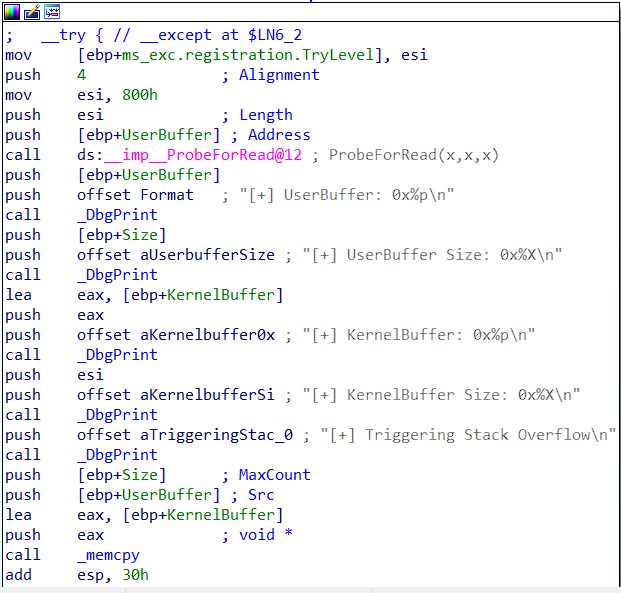Image resolution: width=621 pixels, height=593 pixels.
Task: Follow _DbgPrint call after aUserbufferSize
Action: [x=117, y=275]
